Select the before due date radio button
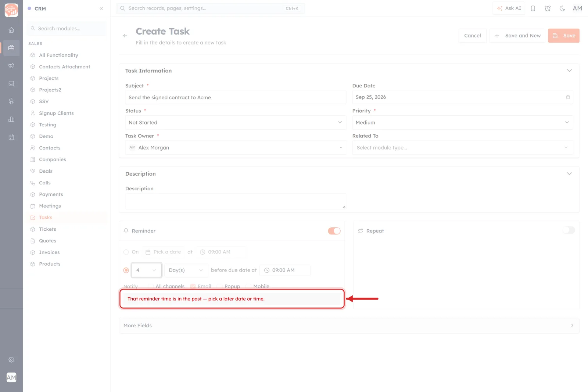This screenshot has width=588, height=392. (126, 270)
